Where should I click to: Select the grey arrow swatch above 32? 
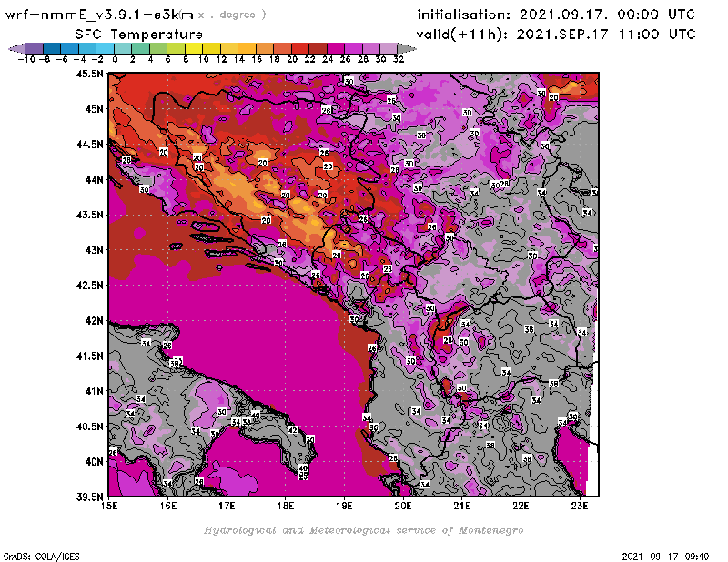(x=407, y=48)
